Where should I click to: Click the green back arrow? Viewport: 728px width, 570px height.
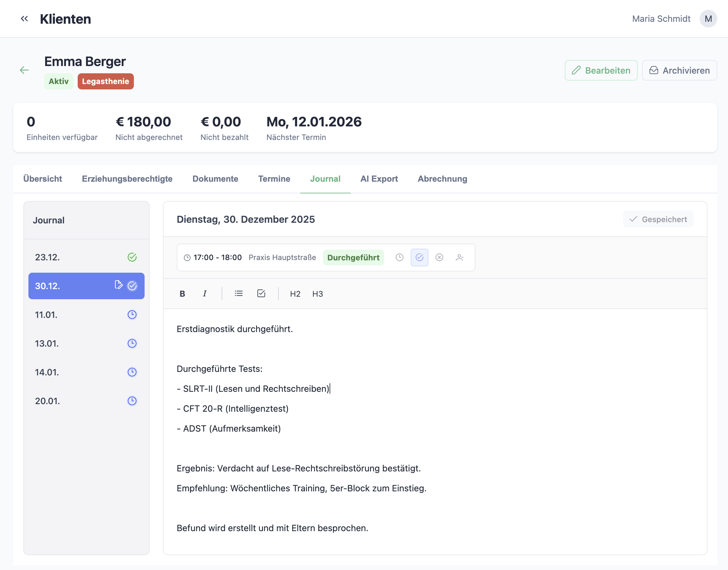(24, 70)
